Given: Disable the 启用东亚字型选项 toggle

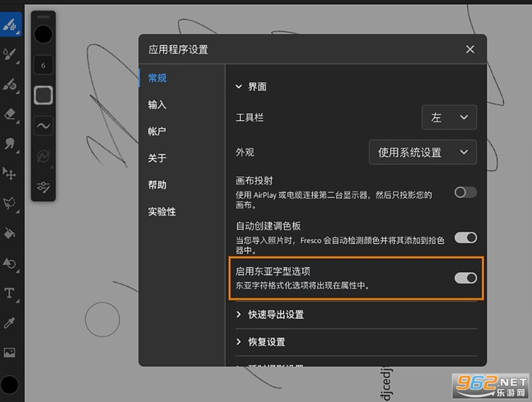Looking at the screenshot, I should coord(466,278).
